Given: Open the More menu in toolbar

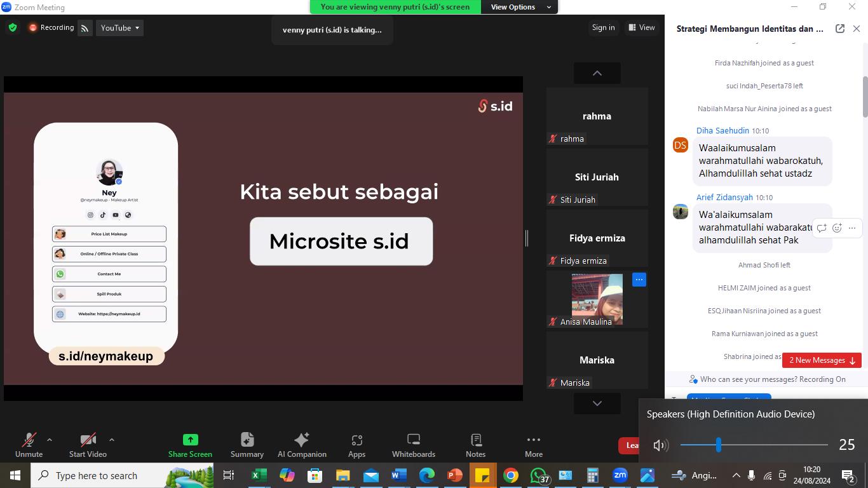Looking at the screenshot, I should (x=534, y=444).
